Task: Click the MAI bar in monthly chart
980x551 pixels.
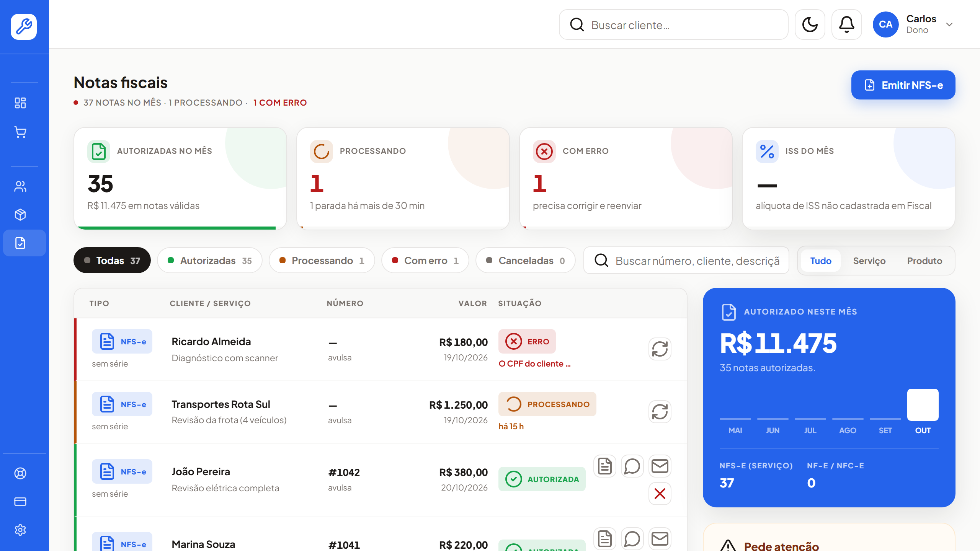Action: coord(735,419)
